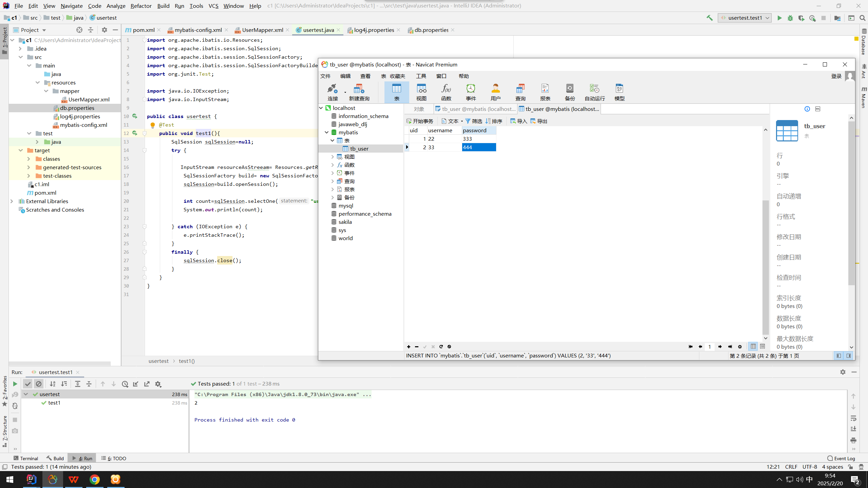Toggle soft-wrap in Run console
868x488 pixels.
pos(853,418)
